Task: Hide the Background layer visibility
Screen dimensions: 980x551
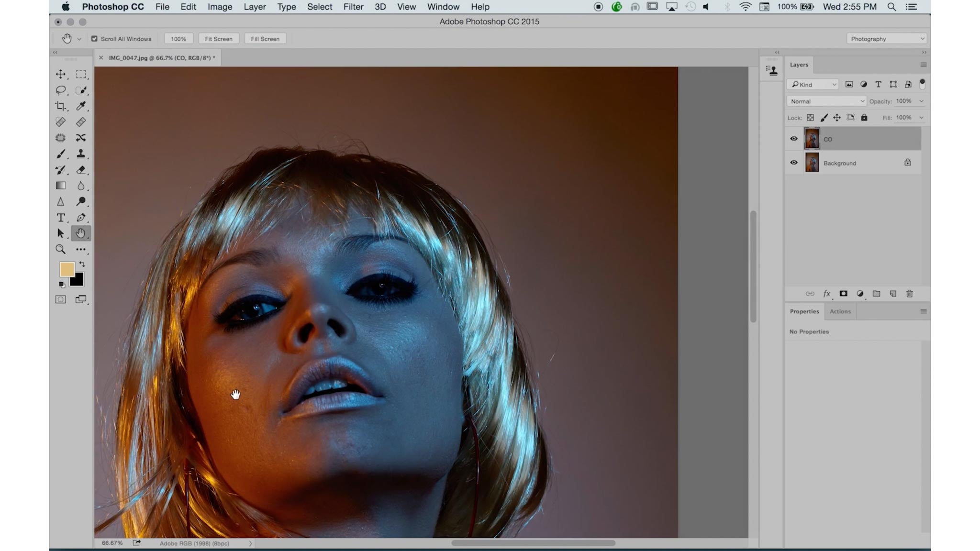Action: click(793, 163)
